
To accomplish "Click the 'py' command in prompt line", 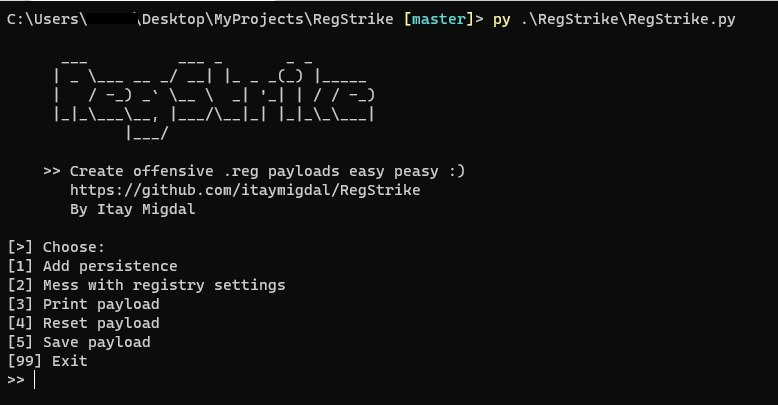I will click(x=502, y=20).
